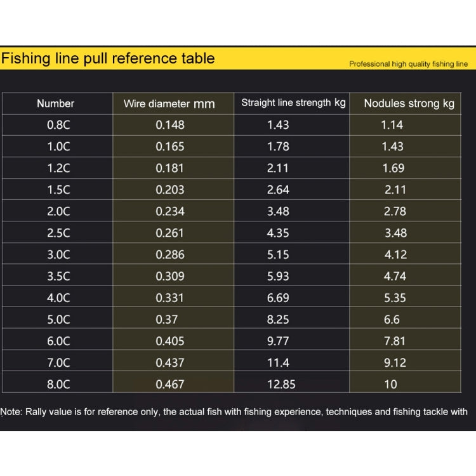Click the 'Wire diameter mm' column header
Image resolution: width=476 pixels, height=476 pixels.
click(x=169, y=104)
